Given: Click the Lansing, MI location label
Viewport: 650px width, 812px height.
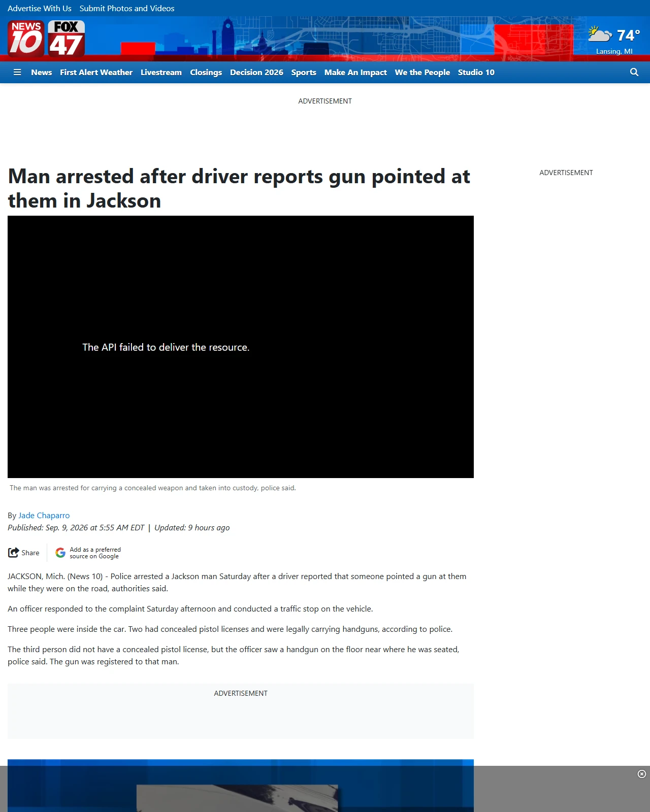Looking at the screenshot, I should (x=614, y=51).
